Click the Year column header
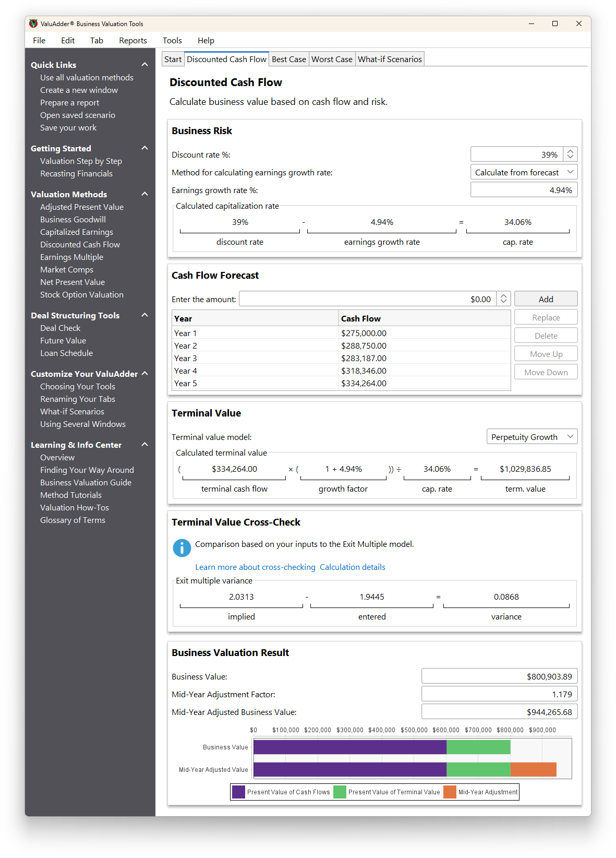616x858 pixels. tap(255, 318)
